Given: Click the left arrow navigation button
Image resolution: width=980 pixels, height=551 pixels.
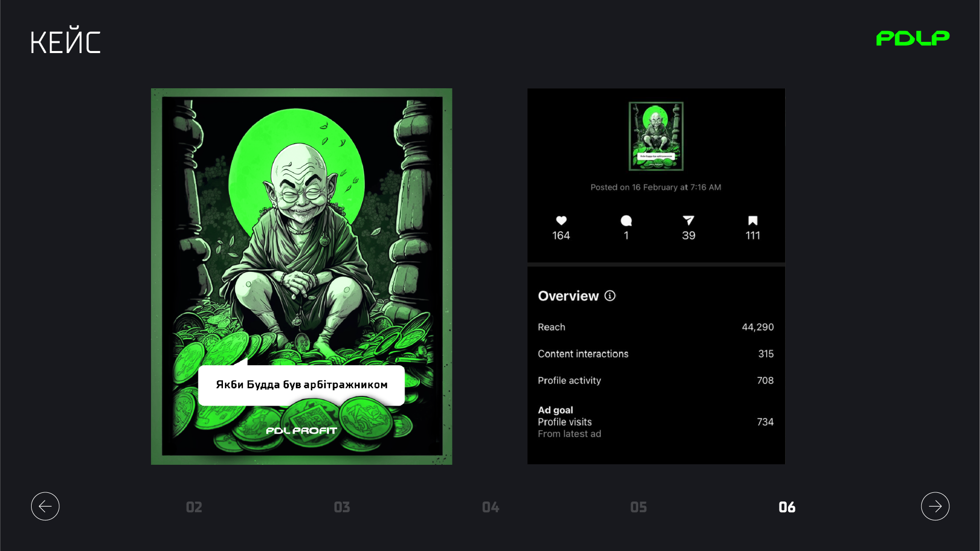Looking at the screenshot, I should 45,506.
